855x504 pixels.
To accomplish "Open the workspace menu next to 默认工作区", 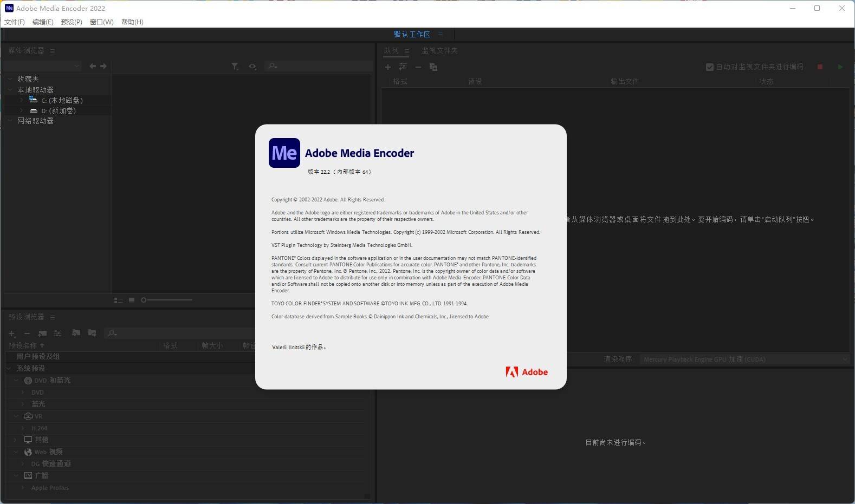I will [x=441, y=34].
